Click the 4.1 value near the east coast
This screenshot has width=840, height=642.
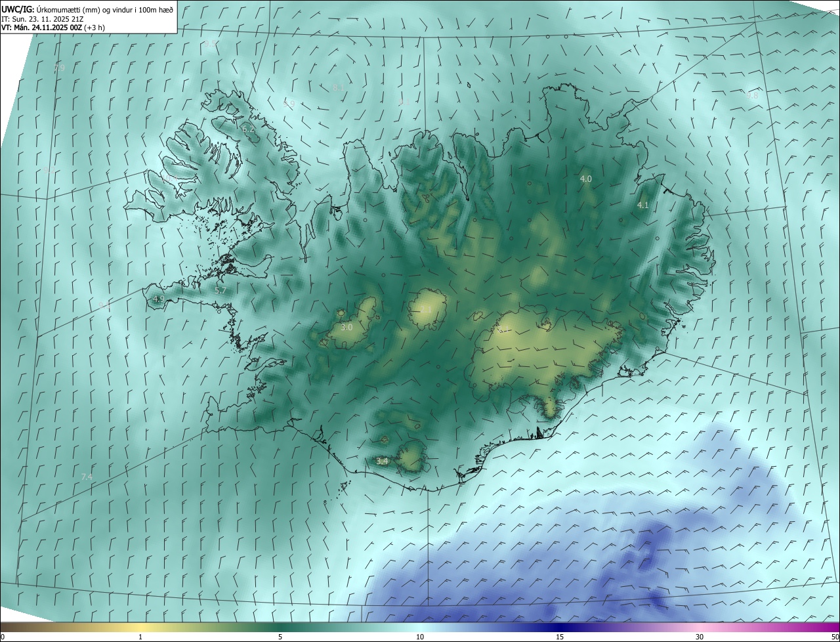click(x=643, y=205)
